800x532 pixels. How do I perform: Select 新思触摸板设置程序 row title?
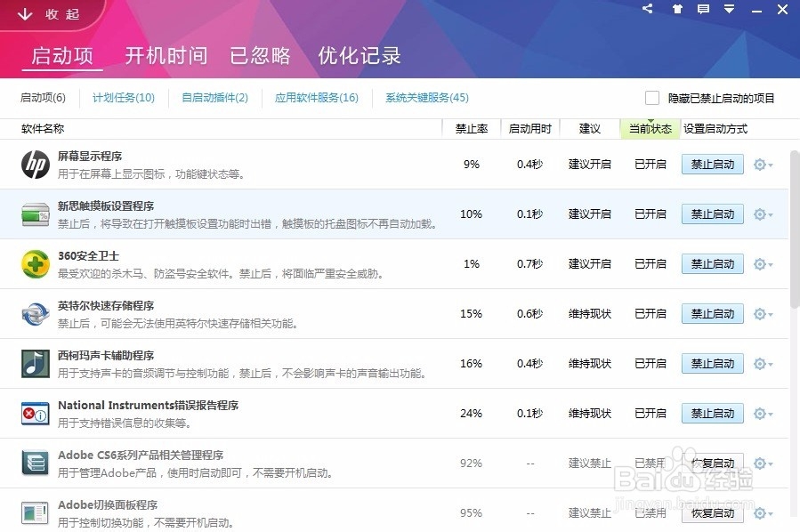pyautogui.click(x=106, y=206)
